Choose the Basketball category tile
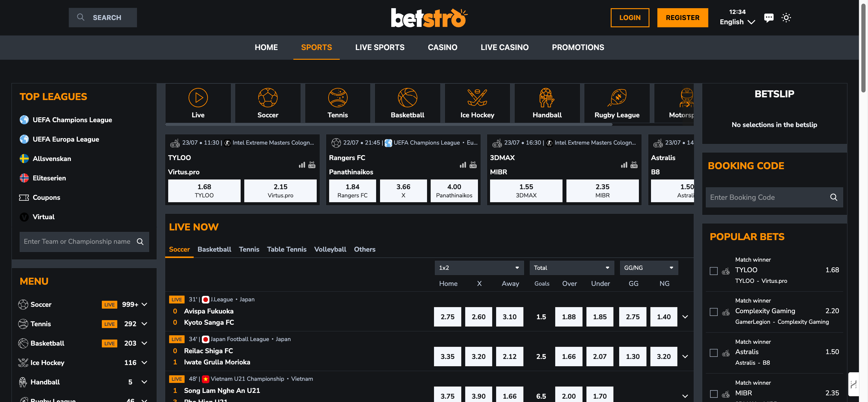This screenshot has height=402, width=868. click(x=407, y=103)
